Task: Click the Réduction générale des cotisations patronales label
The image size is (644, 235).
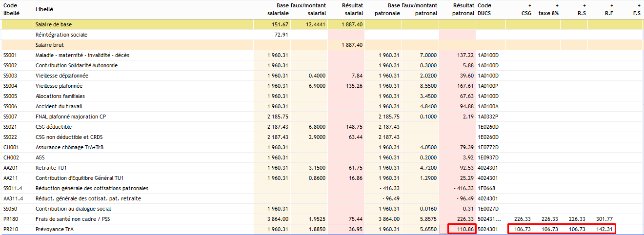Action: tap(92, 188)
